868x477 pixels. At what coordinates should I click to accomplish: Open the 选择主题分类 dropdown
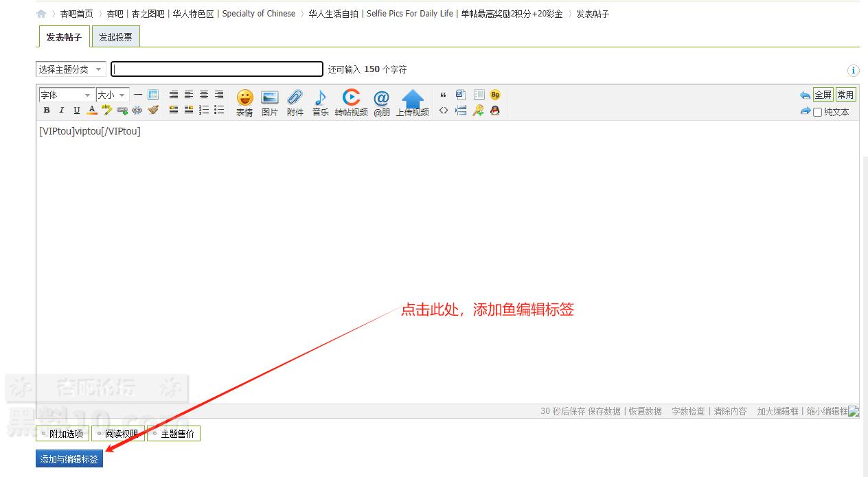71,69
